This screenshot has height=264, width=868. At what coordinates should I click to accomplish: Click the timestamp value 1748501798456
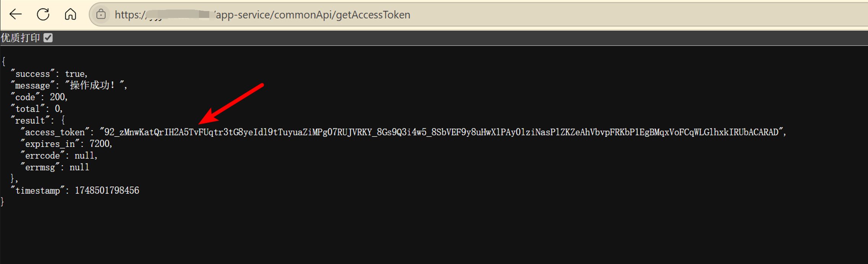point(107,190)
